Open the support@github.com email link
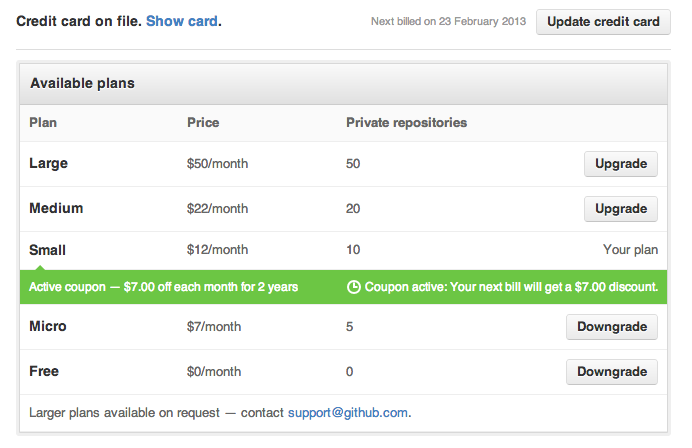The height and width of the screenshot is (448, 692). [x=348, y=412]
